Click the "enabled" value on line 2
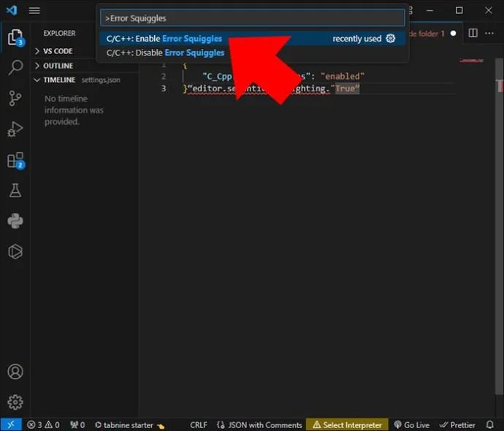504x431 pixels. (x=343, y=76)
